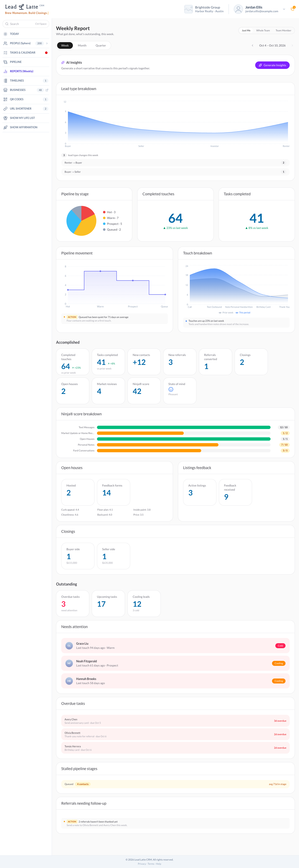Select the Just Me scope toggle

point(246,31)
